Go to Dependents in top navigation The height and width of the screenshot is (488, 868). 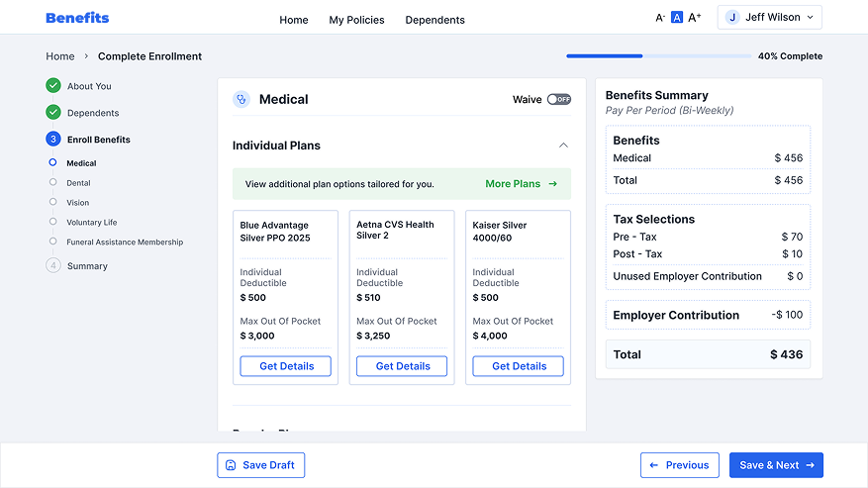click(434, 20)
